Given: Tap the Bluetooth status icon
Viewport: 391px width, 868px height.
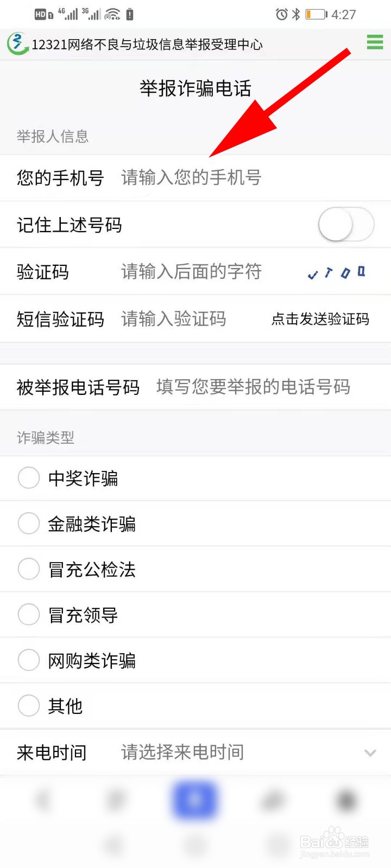Looking at the screenshot, I should pyautogui.click(x=296, y=15).
